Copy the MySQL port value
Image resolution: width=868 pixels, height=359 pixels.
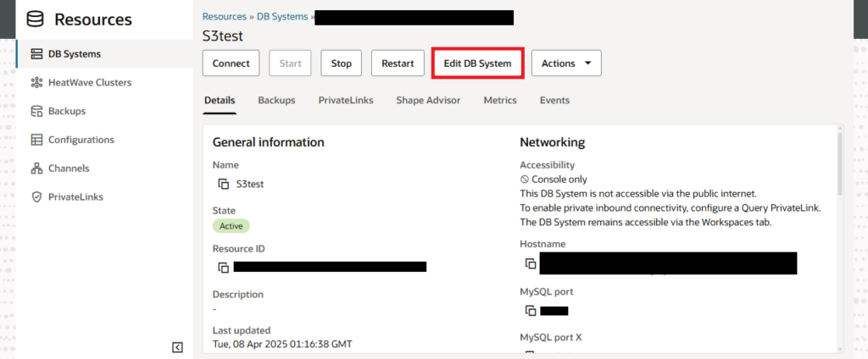click(531, 311)
